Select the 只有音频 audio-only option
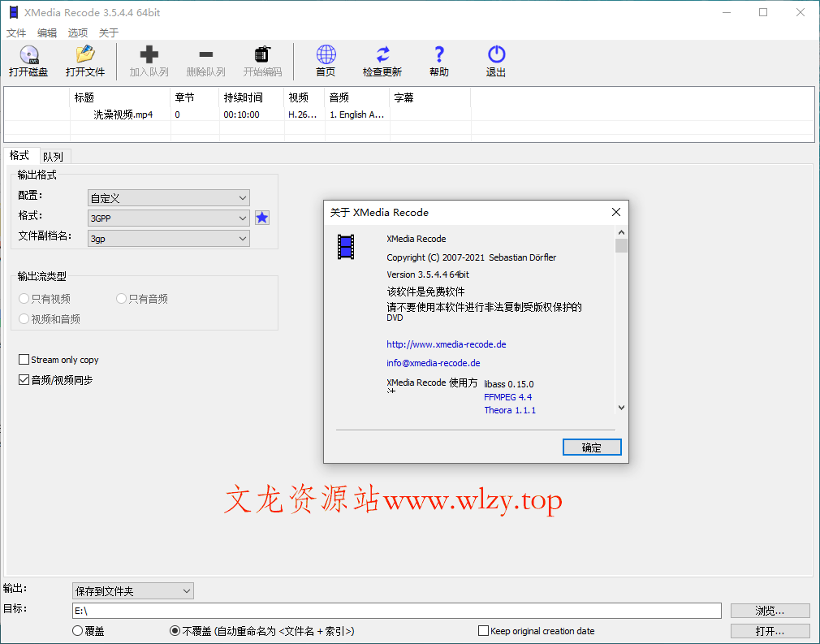This screenshot has height=644, width=820. click(120, 298)
